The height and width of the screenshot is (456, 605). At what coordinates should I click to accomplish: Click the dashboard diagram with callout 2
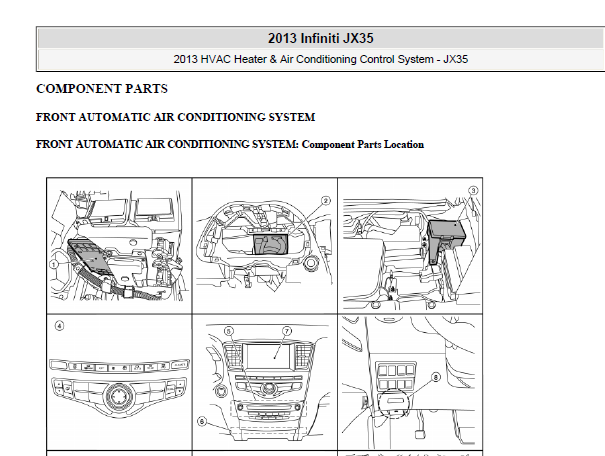tap(265, 246)
